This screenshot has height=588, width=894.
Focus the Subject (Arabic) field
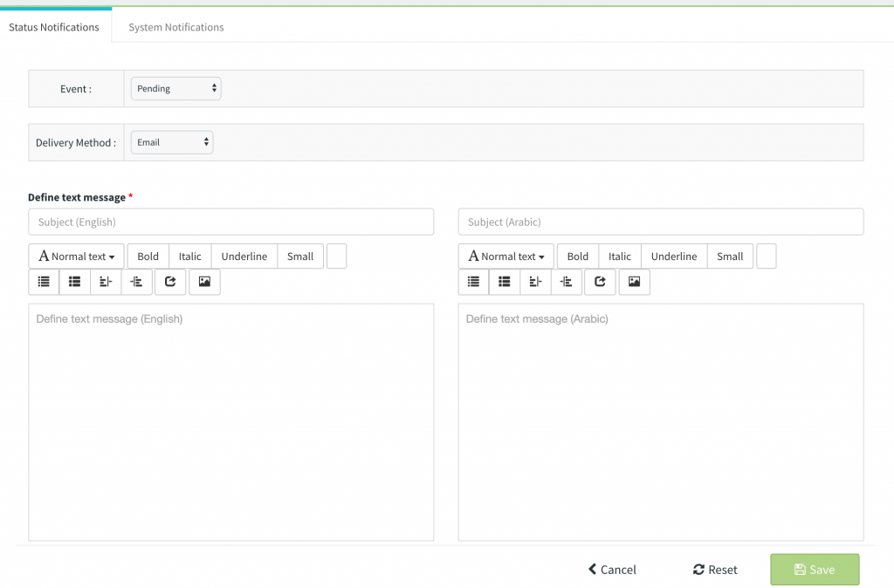pos(661,222)
